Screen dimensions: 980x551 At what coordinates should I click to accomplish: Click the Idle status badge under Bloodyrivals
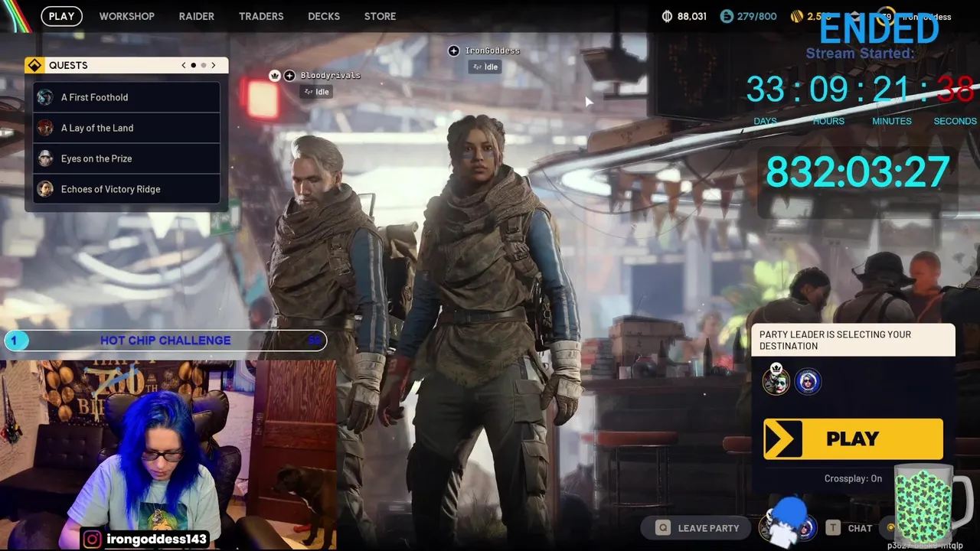point(316,91)
